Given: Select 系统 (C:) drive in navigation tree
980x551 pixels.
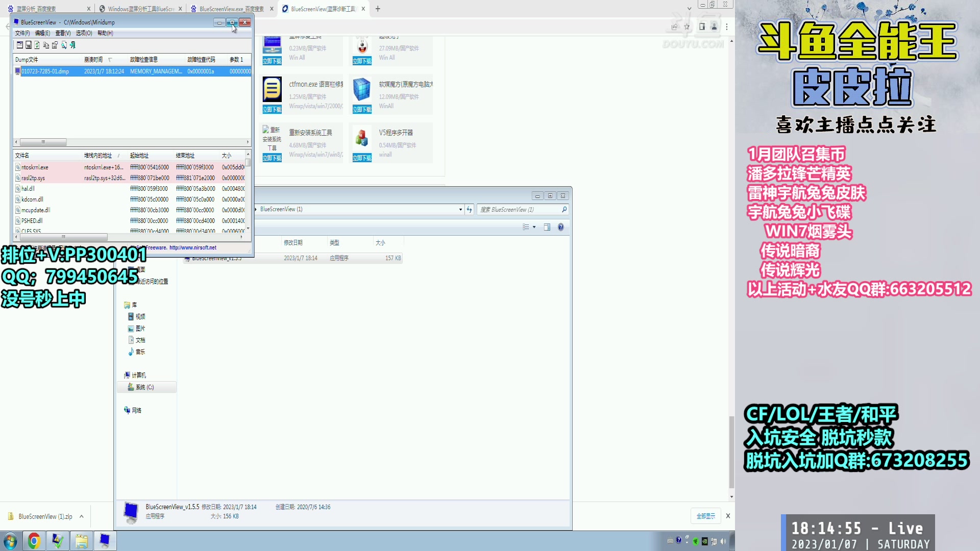Looking at the screenshot, I should coord(144,387).
